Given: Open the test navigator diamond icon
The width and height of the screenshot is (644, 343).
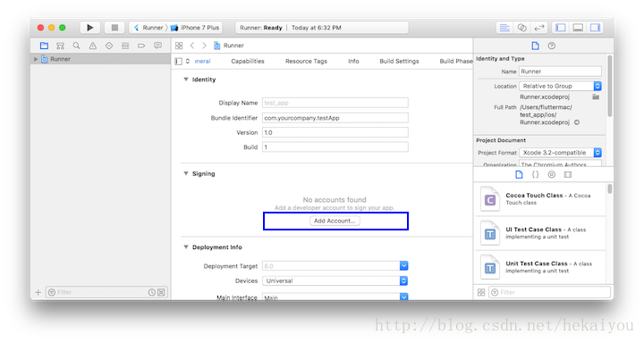Looking at the screenshot, I should [109, 46].
